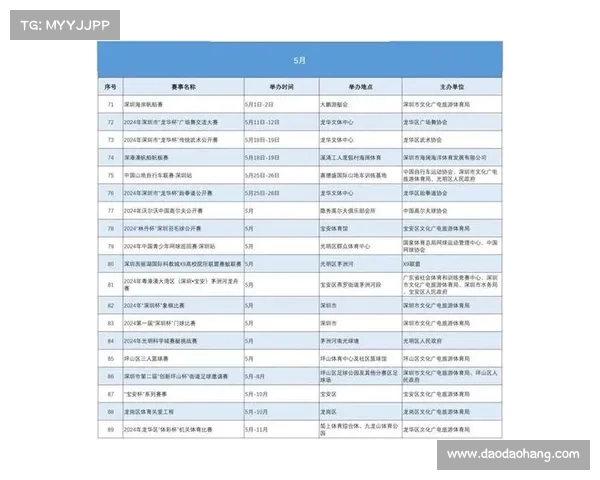This screenshot has width=600, height=480.
Task: Select row 71 深圳海岸帆船赛 event name
Action: (147, 104)
